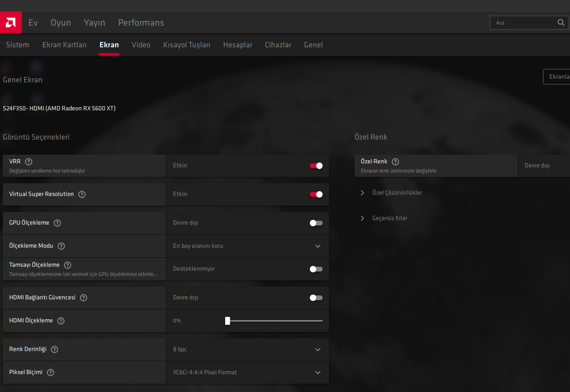Open the Yayın tab
The image size is (570, 392).
click(x=95, y=23)
